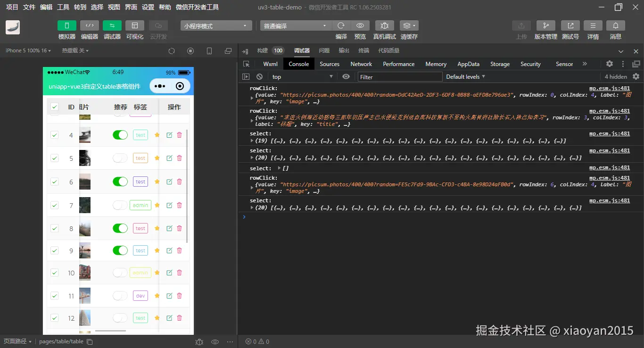
Task: Open the 消息 notifications bell
Action: point(616,25)
